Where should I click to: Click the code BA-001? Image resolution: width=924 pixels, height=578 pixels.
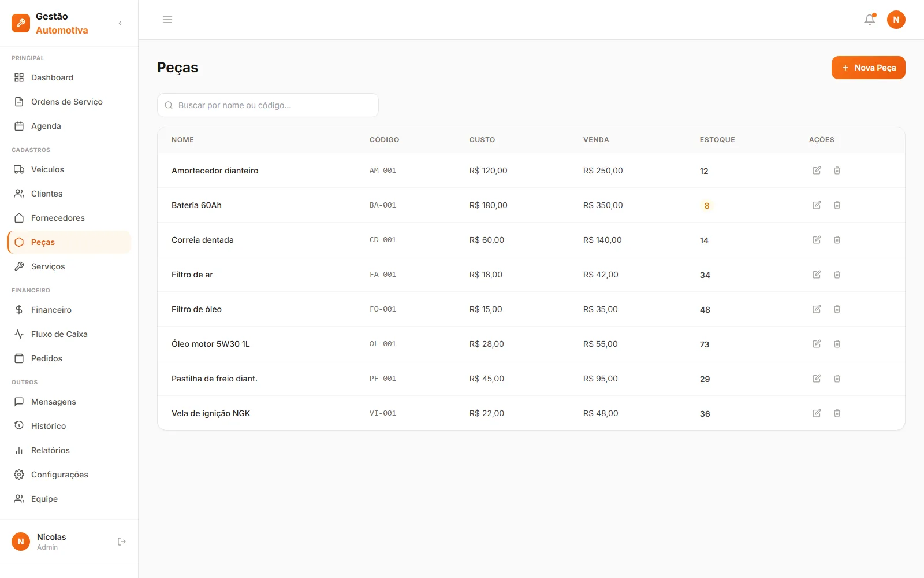(383, 205)
